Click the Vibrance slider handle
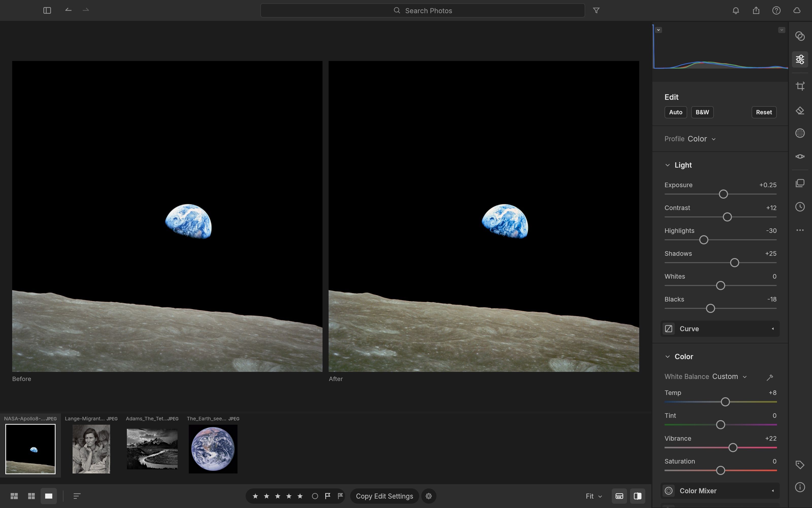This screenshot has width=812, height=508. pos(733,448)
